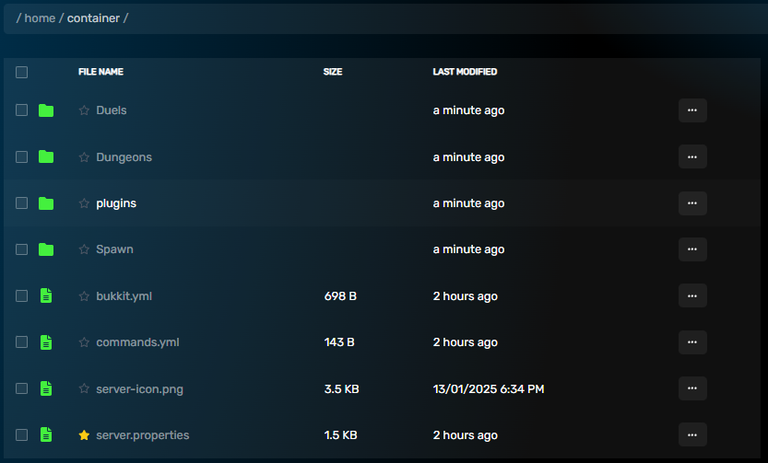Click the green Dungeons folder icon
Viewport: 768px width, 463px height.
pyautogui.click(x=46, y=157)
